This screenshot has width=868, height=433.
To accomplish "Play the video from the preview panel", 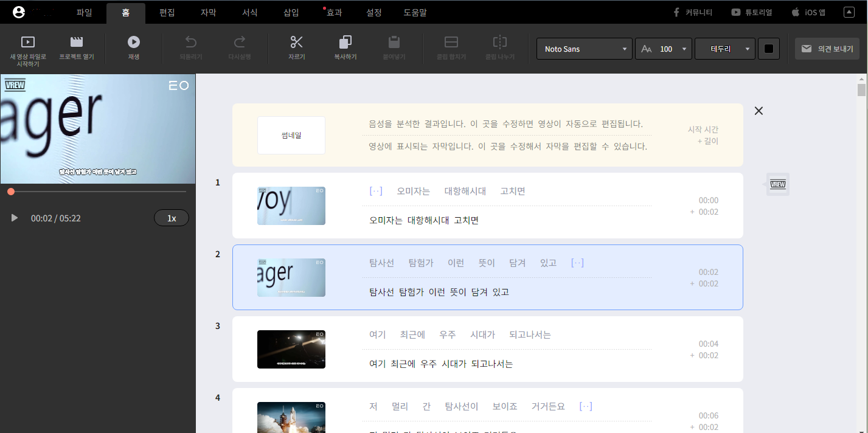I will pos(15,218).
